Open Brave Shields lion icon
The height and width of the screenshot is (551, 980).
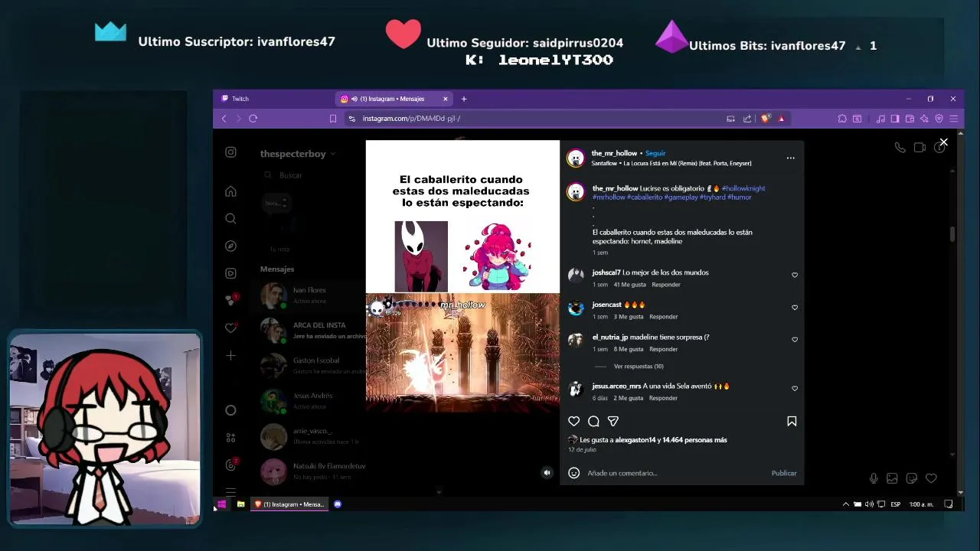(x=764, y=119)
